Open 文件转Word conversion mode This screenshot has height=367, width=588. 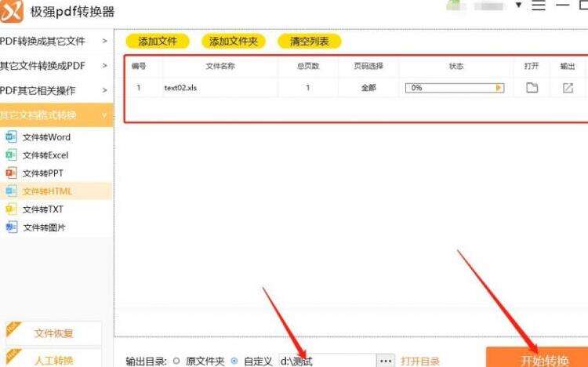coord(46,137)
